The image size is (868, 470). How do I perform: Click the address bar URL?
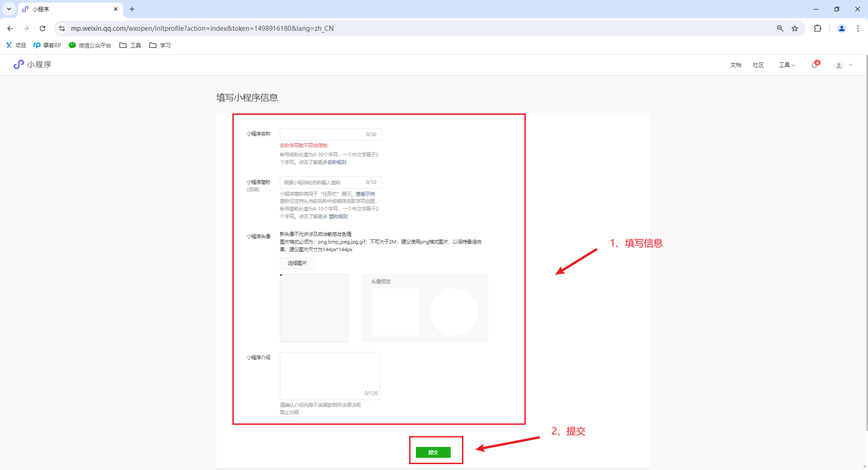202,28
